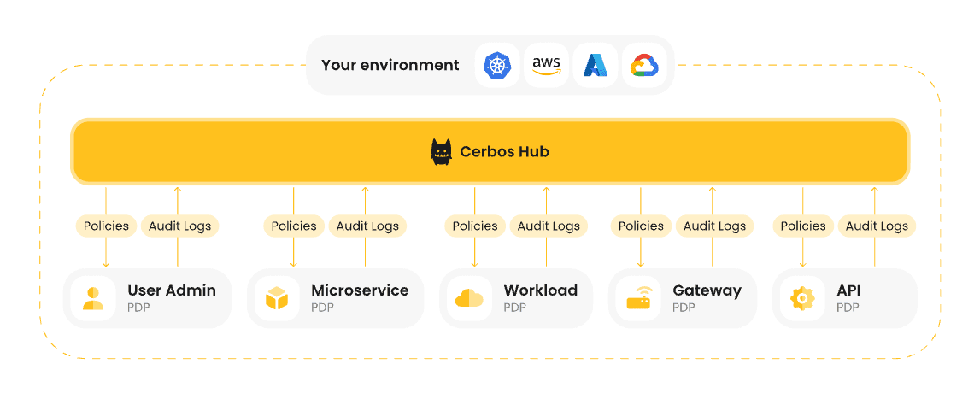Click Audit Logs label above Microservice
The image size is (980, 393).
(367, 226)
